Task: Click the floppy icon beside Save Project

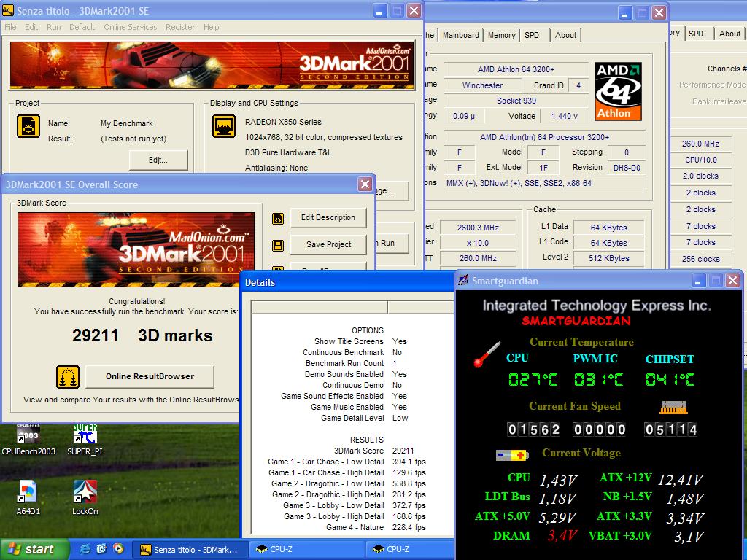Action: 278,246
